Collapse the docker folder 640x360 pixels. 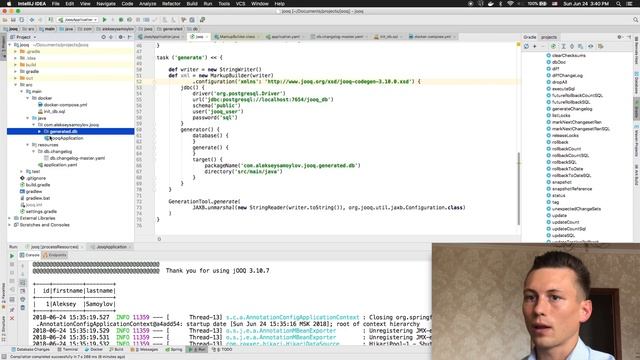28,98
